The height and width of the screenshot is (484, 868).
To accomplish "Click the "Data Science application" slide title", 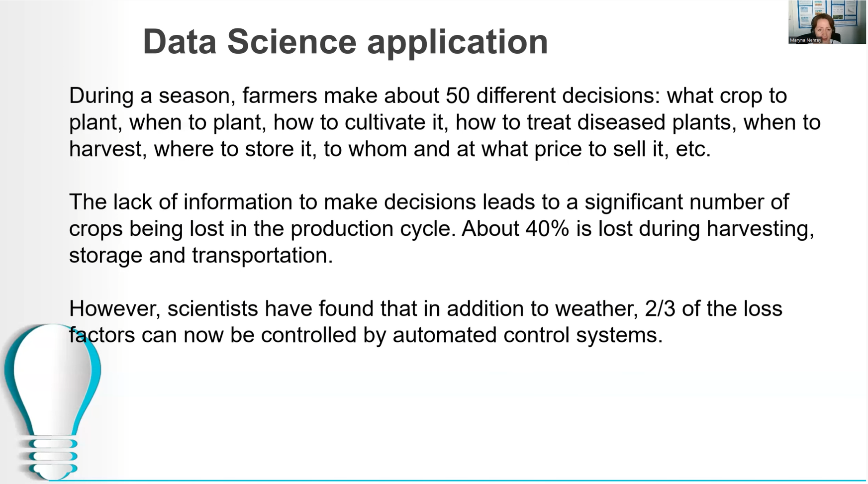I will coord(345,41).
